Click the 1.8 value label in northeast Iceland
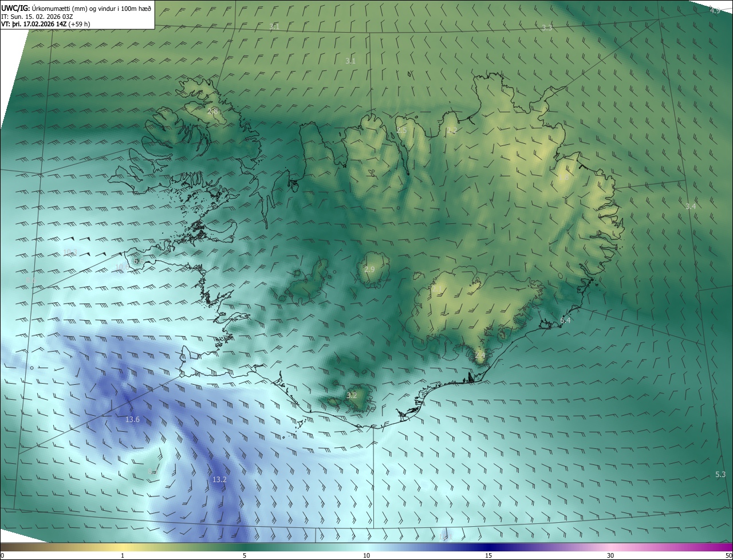Viewport: 733px width, 560px height. 564,178
